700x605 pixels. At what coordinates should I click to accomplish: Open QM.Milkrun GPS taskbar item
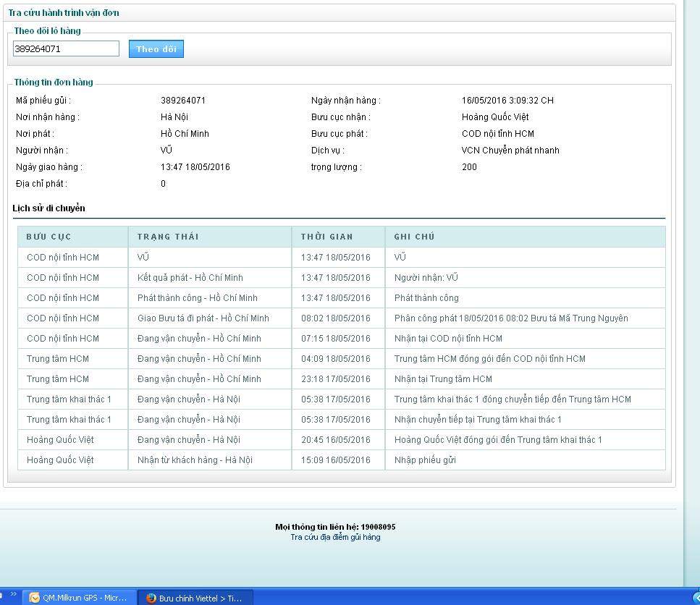[79, 598]
